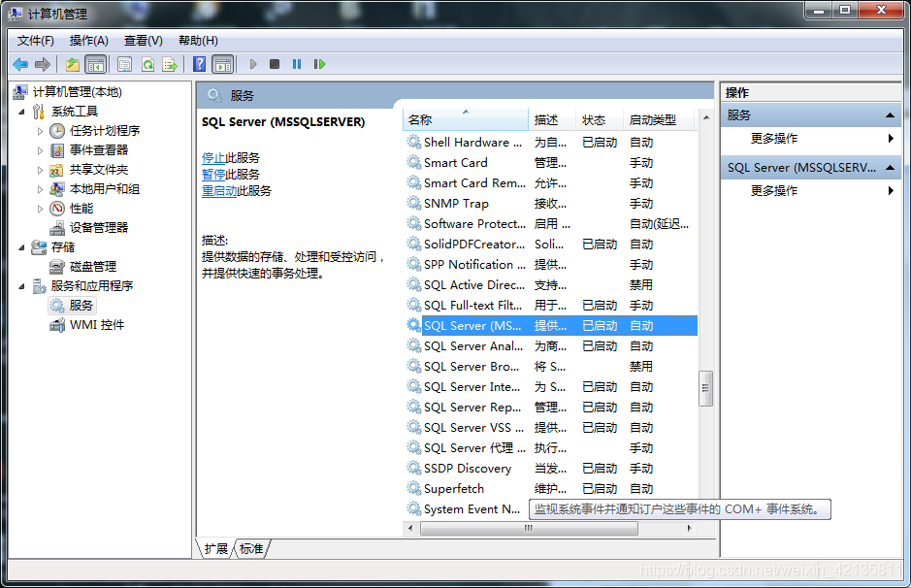911x588 pixels.
Task: Click the 停止 this service link
Action: (x=213, y=158)
